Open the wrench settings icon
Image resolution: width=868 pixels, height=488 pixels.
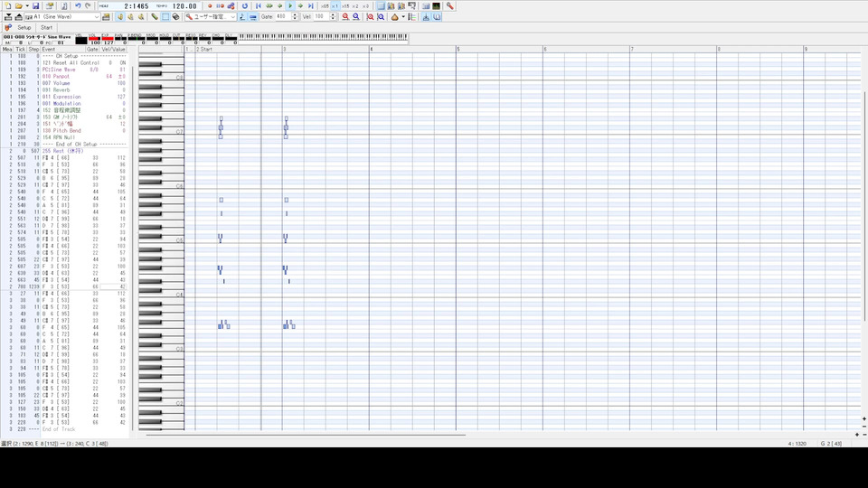click(x=450, y=6)
